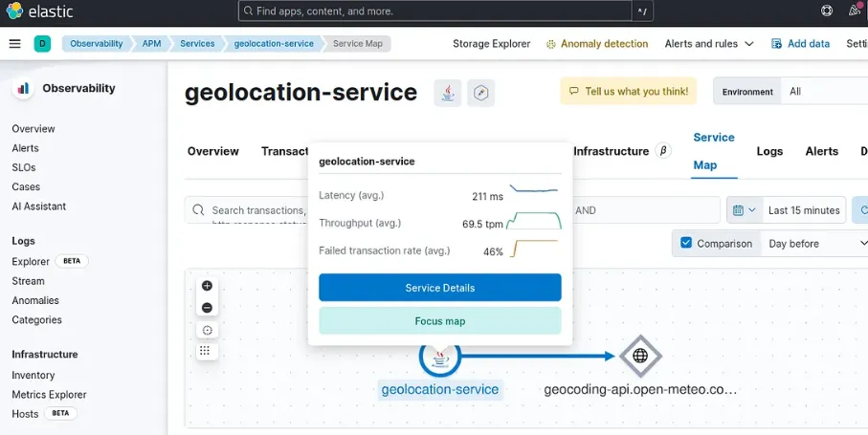Click the green D space avatar

point(42,44)
